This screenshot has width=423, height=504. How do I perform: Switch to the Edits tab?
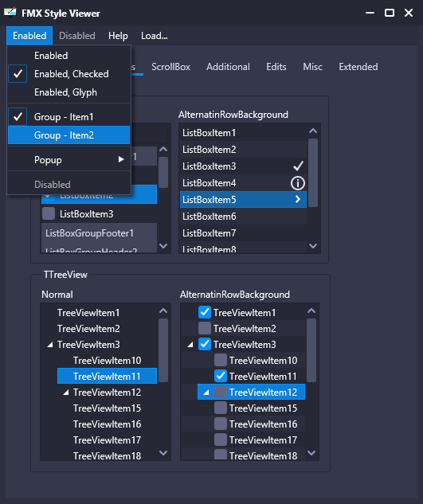tap(276, 67)
